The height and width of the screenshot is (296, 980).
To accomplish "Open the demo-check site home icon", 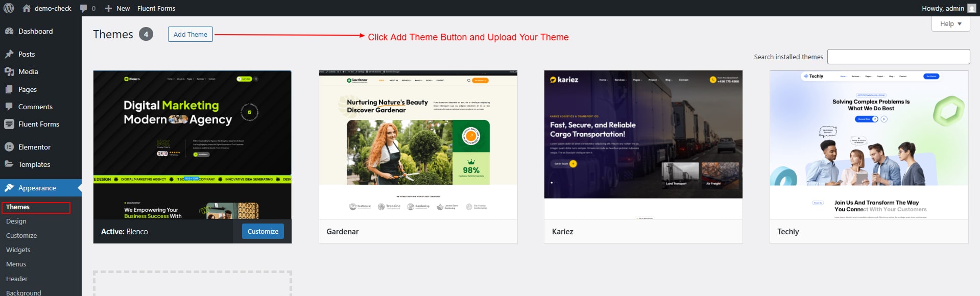I will [x=27, y=8].
